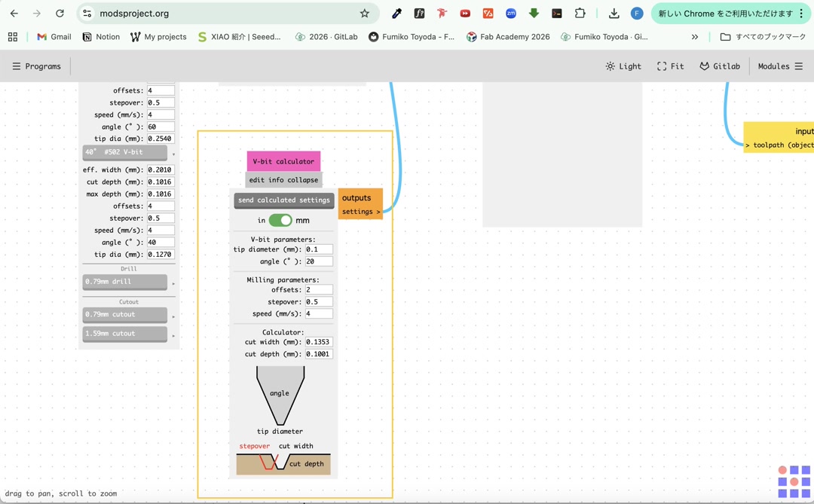Click the send calculated settings button
The image size is (814, 504).
[x=283, y=200]
